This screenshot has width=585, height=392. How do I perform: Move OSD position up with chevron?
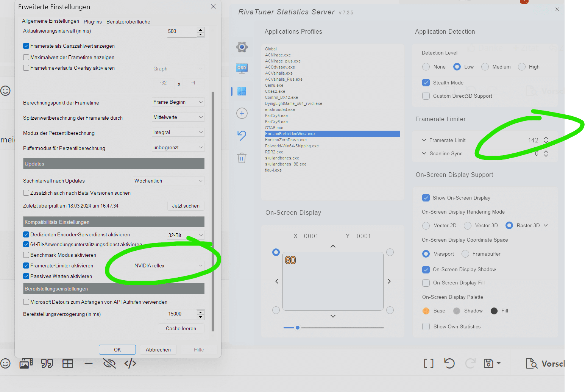tap(333, 246)
